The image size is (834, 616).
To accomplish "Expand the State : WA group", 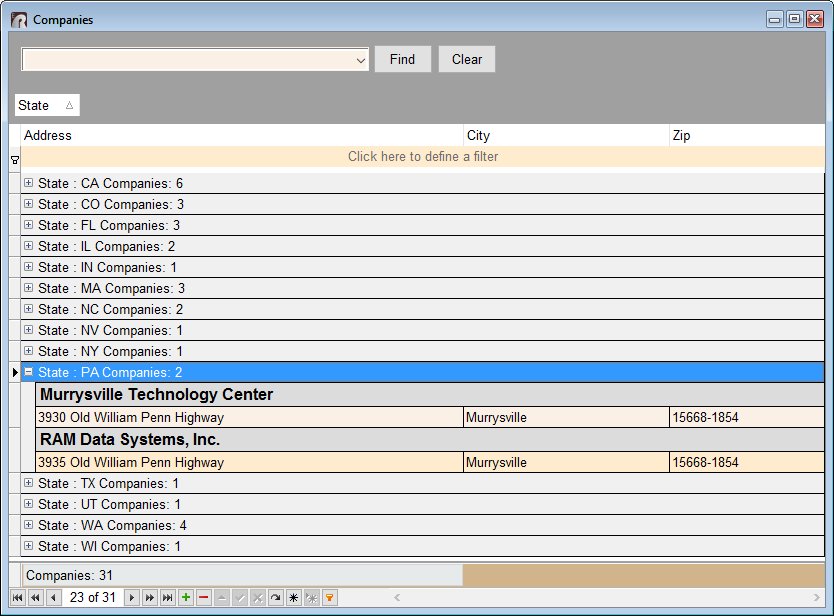I will tap(29, 525).
